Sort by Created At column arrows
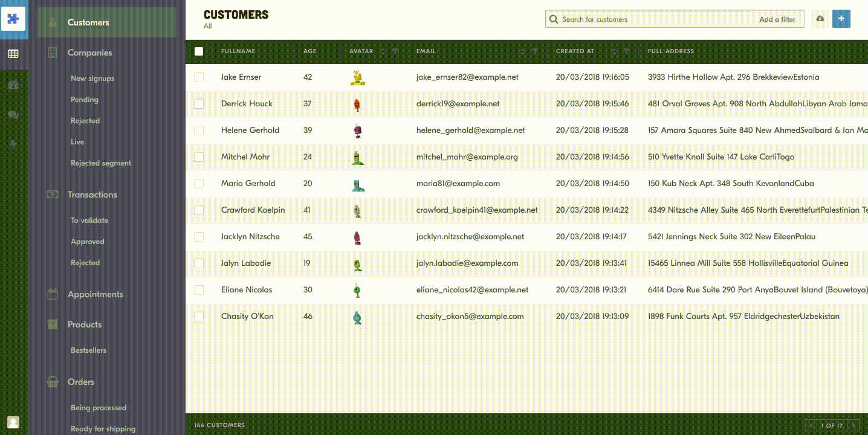This screenshot has width=868, height=435. point(614,51)
